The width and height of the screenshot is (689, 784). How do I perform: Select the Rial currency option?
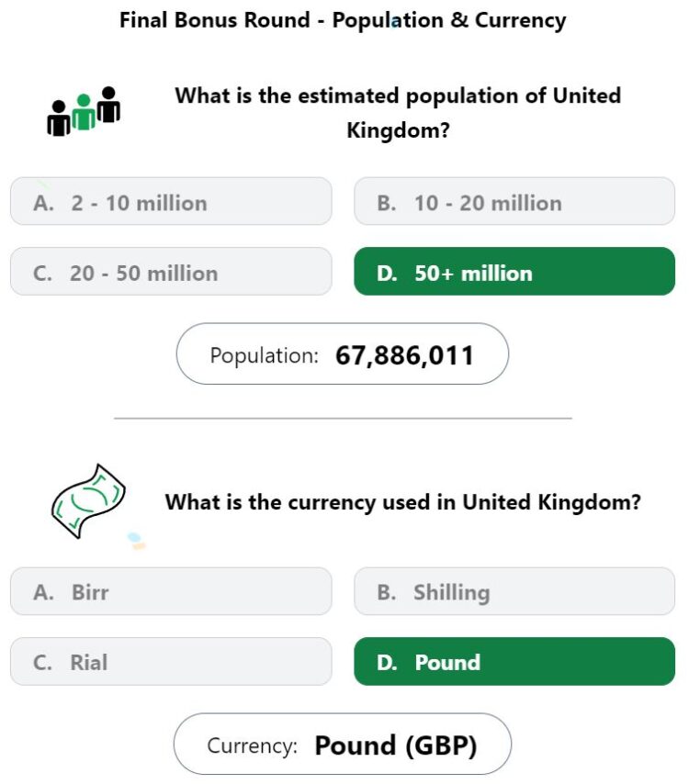click(x=171, y=661)
